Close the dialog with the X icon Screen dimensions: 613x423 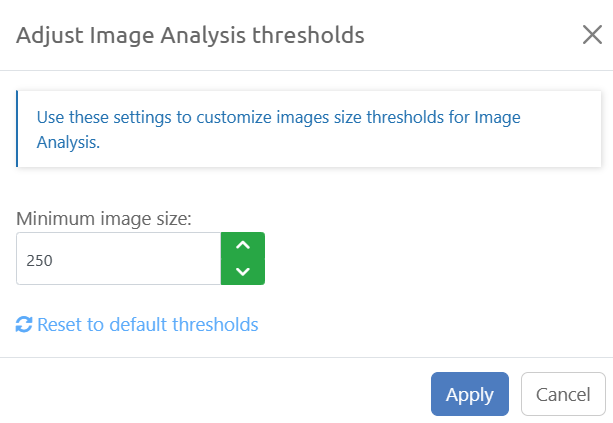pyautogui.click(x=592, y=35)
